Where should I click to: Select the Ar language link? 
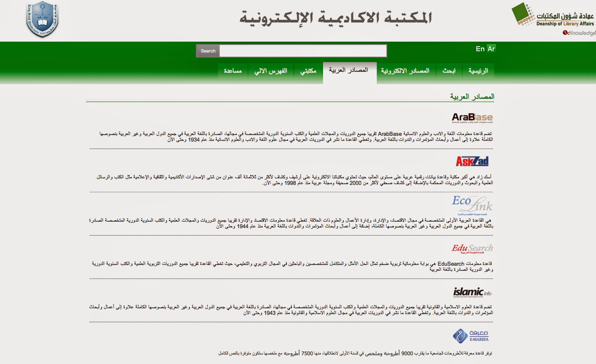(491, 49)
